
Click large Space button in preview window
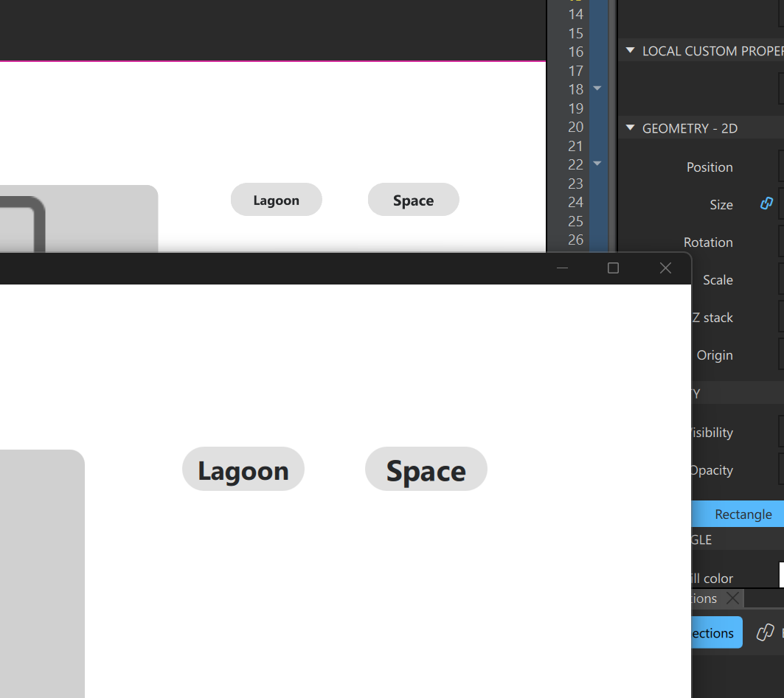[x=426, y=470]
